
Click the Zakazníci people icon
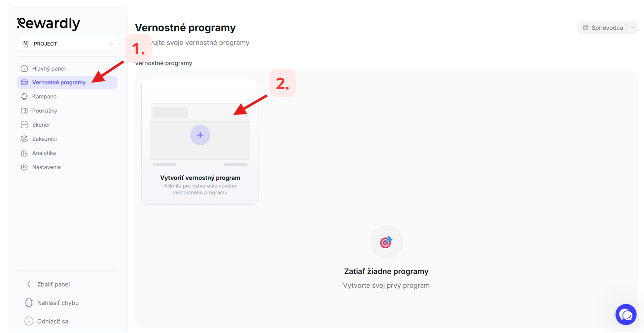click(x=24, y=139)
